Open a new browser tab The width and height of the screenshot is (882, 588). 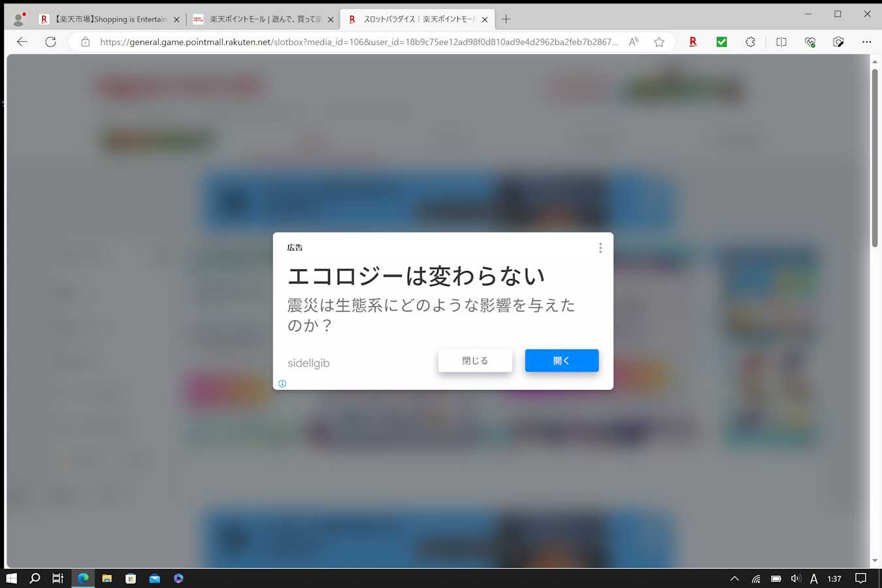[506, 20]
